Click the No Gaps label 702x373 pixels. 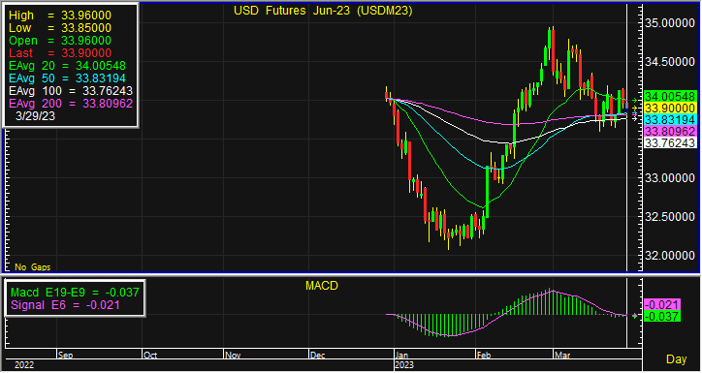(32, 267)
